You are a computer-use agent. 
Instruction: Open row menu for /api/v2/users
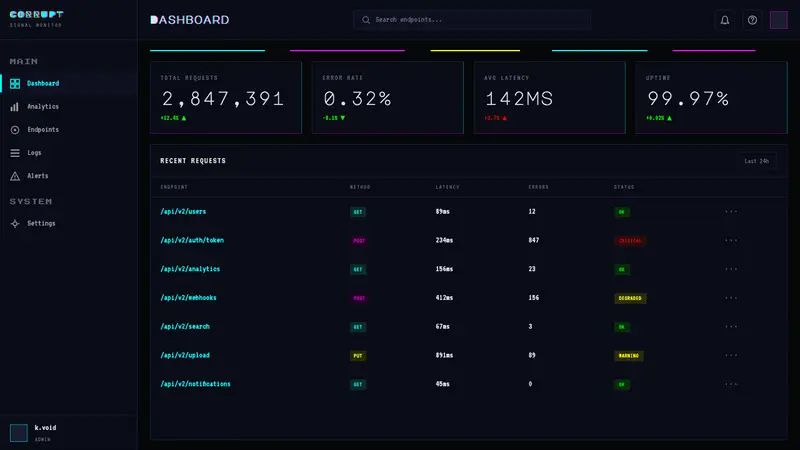731,212
